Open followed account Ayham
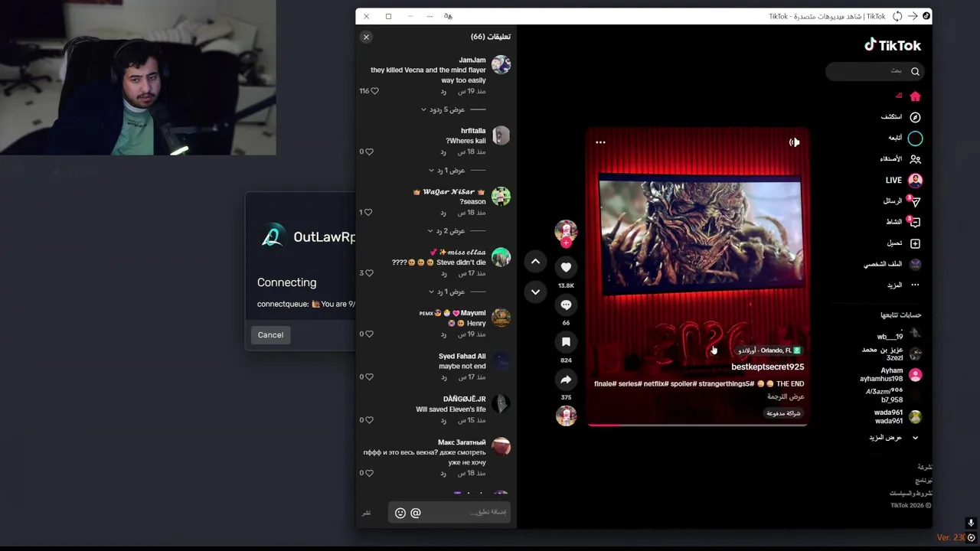The height and width of the screenshot is (551, 980). (x=890, y=374)
